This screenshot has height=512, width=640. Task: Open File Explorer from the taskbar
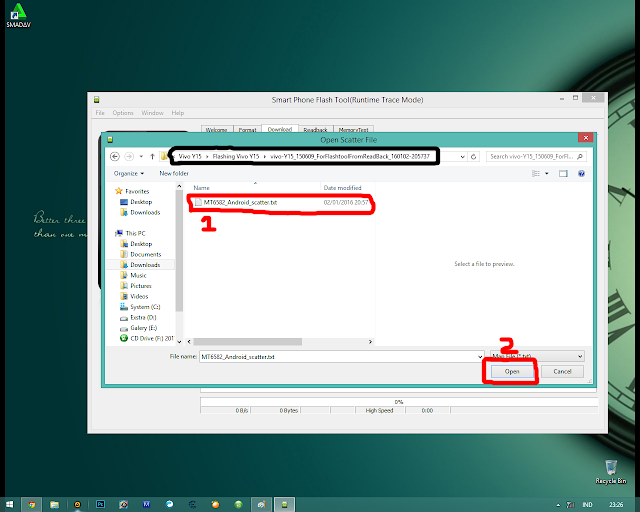coord(54,505)
